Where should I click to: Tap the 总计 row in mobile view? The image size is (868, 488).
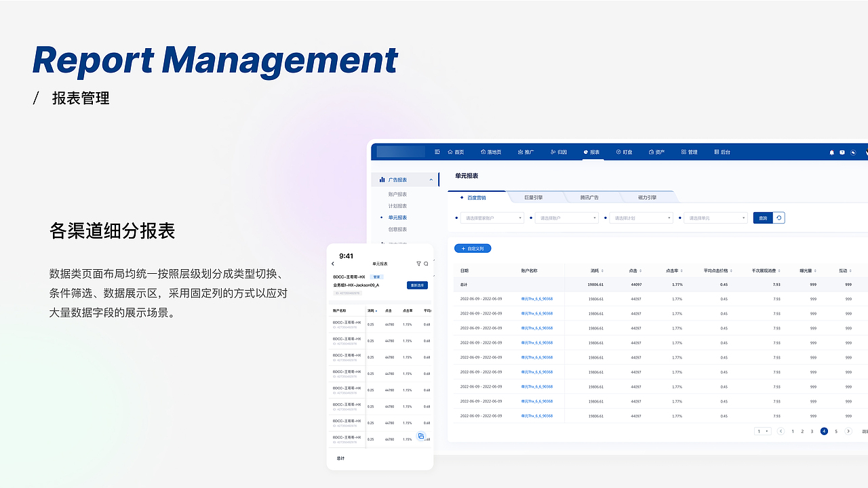[380, 459]
